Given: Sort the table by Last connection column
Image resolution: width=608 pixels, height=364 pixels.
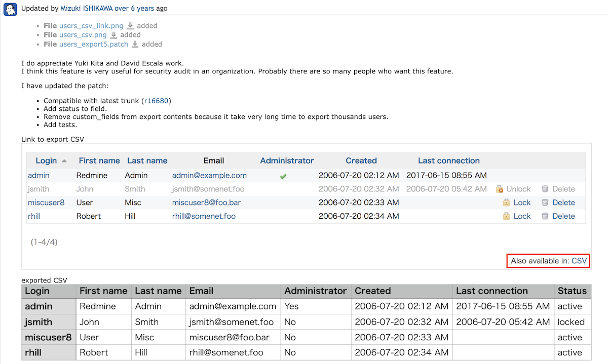Looking at the screenshot, I should (x=448, y=160).
